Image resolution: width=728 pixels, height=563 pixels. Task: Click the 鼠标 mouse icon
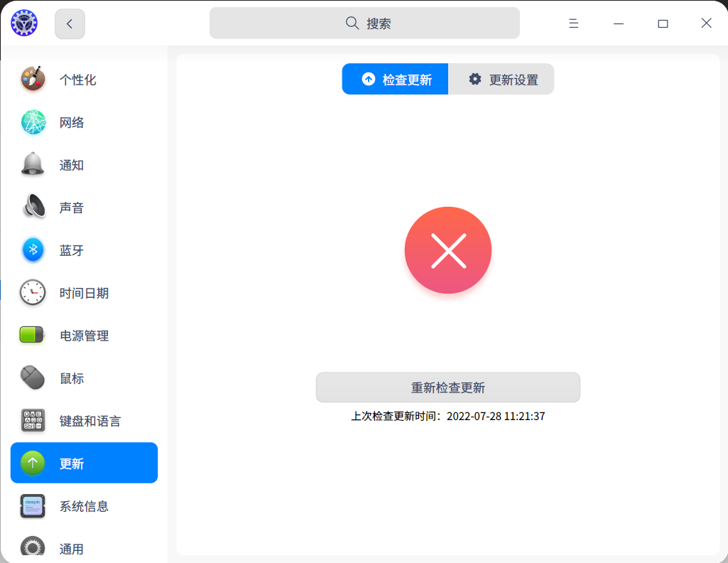33,377
